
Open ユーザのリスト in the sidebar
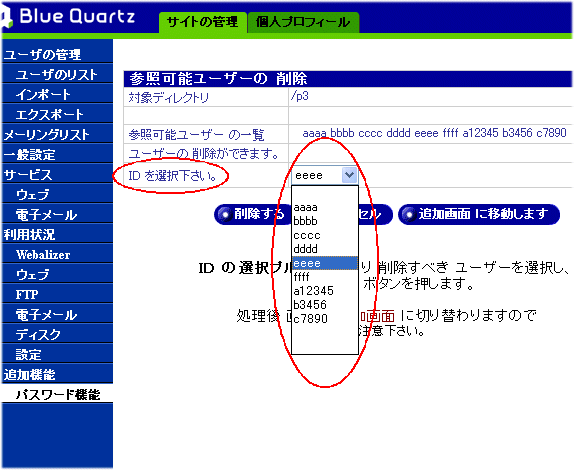(57, 75)
